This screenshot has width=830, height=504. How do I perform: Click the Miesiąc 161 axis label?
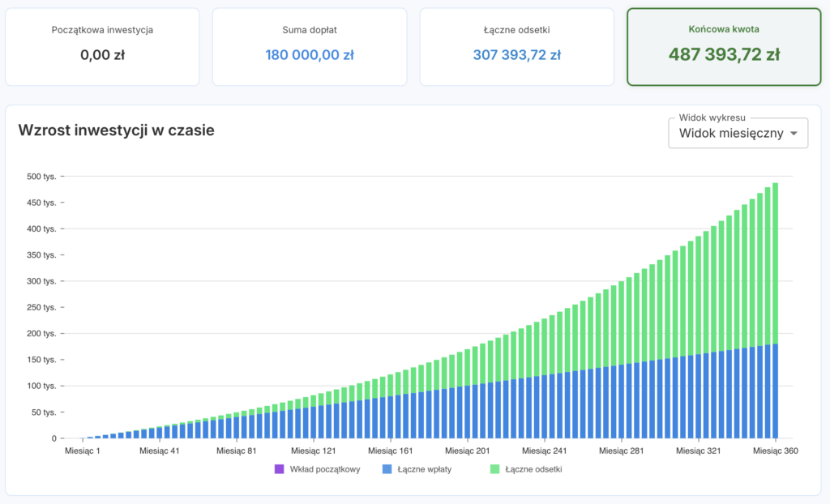point(391,451)
